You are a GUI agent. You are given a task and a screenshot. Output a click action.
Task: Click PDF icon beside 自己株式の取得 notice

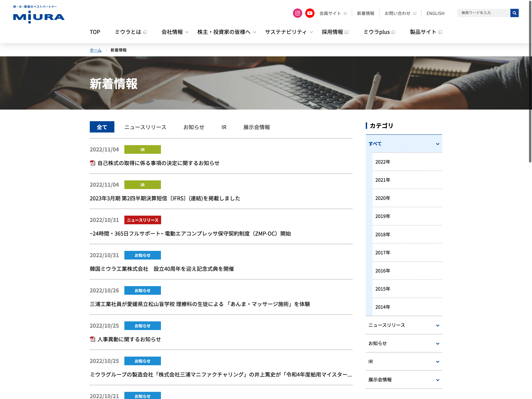(x=93, y=163)
